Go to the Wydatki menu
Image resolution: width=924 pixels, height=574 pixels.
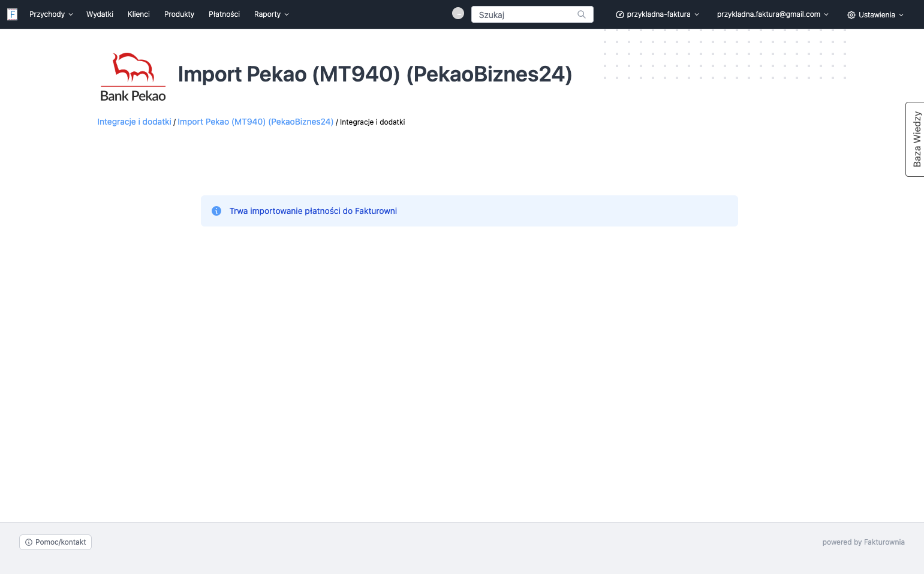coord(100,14)
